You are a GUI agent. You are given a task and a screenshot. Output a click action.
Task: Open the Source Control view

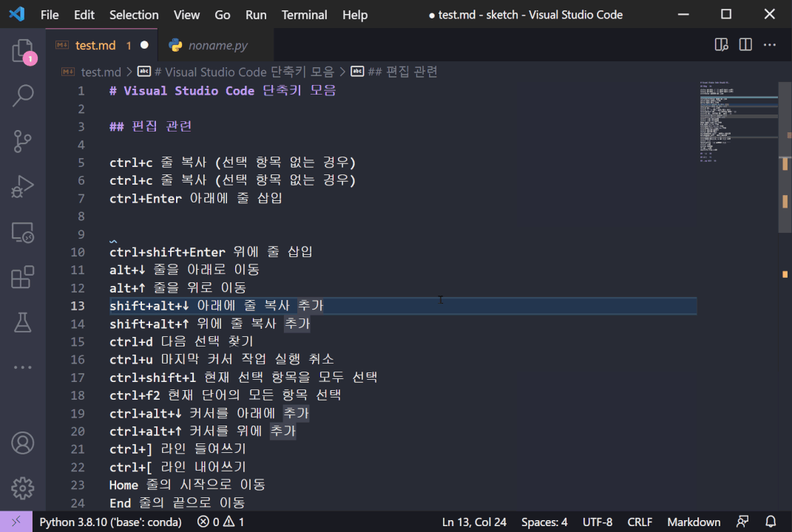coord(23,141)
